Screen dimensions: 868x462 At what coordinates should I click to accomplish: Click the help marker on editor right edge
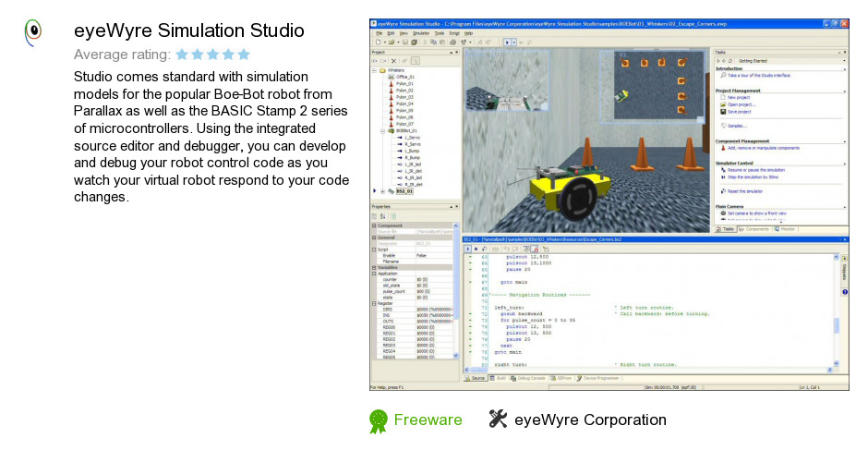point(845,292)
